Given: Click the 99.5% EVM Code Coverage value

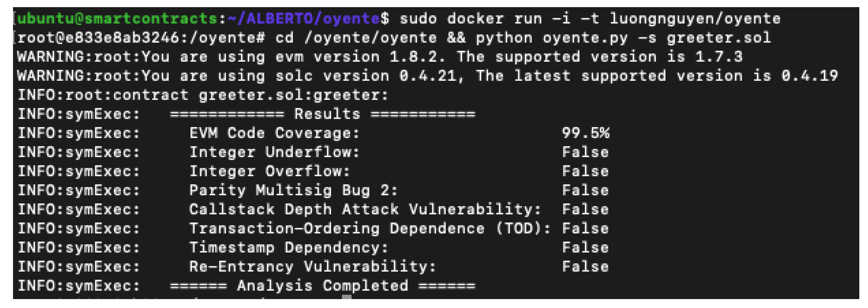Looking at the screenshot, I should pyautogui.click(x=585, y=133).
